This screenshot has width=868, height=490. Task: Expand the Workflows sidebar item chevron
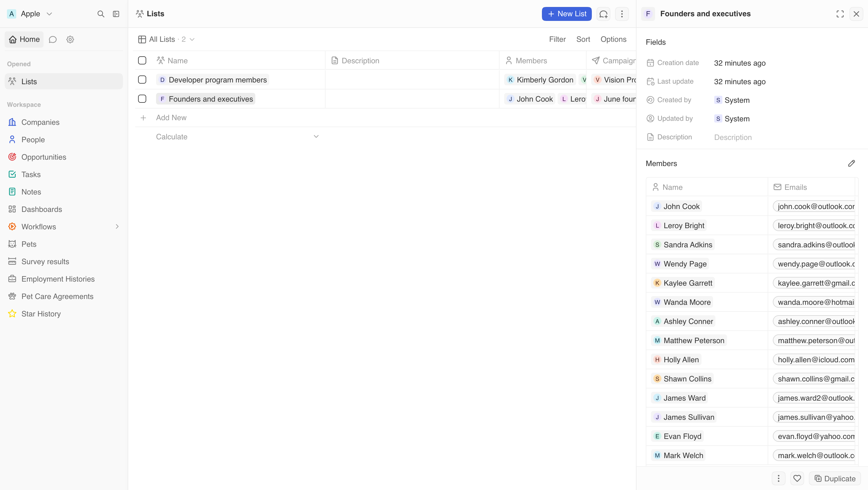tap(117, 227)
